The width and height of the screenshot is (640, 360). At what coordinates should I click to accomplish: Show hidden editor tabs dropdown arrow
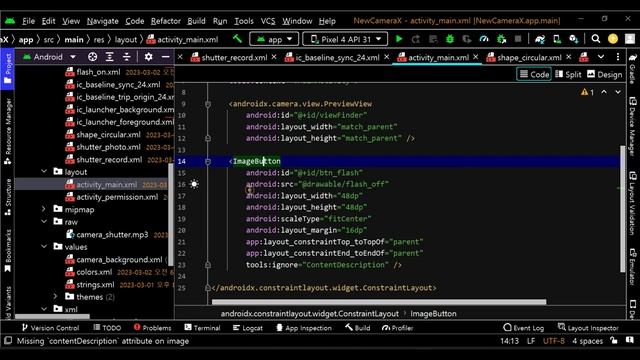click(x=601, y=57)
